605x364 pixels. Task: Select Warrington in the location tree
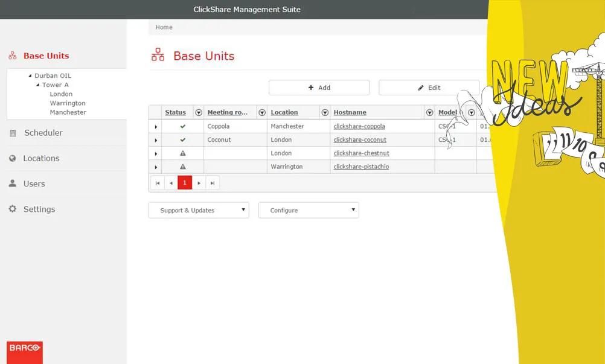(x=68, y=103)
